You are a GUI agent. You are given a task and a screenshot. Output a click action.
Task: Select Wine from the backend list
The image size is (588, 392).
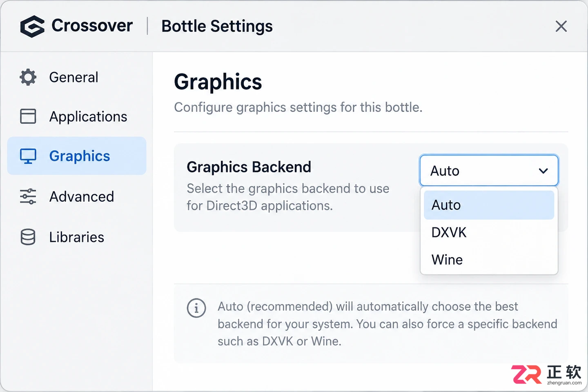pyautogui.click(x=489, y=260)
